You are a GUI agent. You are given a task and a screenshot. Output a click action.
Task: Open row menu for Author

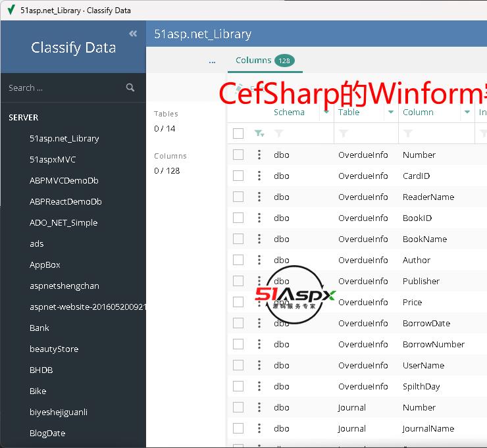[x=259, y=260]
